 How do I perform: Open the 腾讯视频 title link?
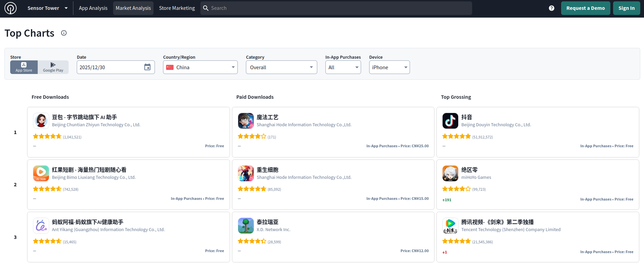(x=497, y=222)
